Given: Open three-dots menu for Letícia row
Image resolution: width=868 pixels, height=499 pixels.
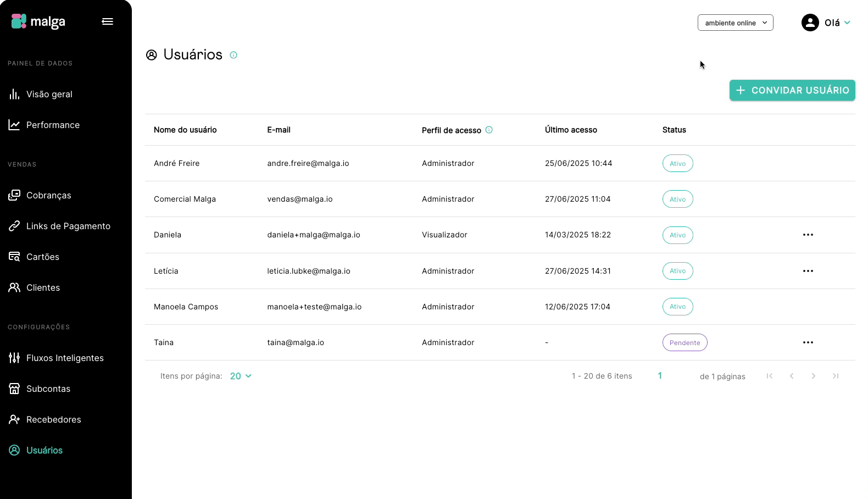Looking at the screenshot, I should click(808, 271).
